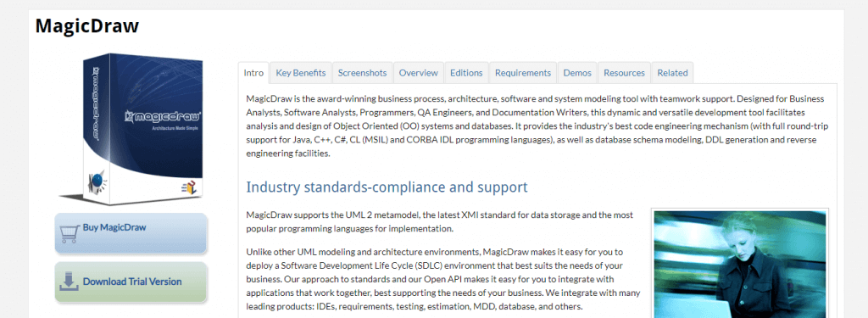Select the Related tab

[672, 73]
